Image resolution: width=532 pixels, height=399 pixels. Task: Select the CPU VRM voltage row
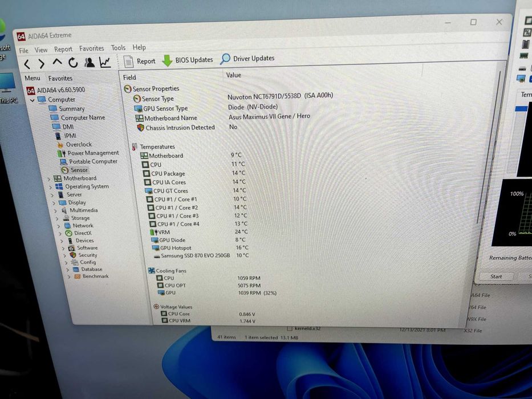209,320
